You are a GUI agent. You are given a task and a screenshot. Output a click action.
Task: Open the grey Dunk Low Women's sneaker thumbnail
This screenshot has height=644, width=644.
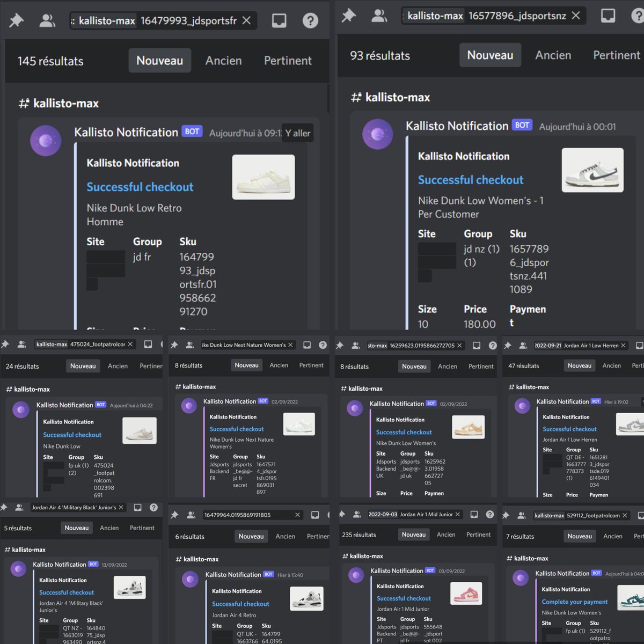tap(592, 170)
